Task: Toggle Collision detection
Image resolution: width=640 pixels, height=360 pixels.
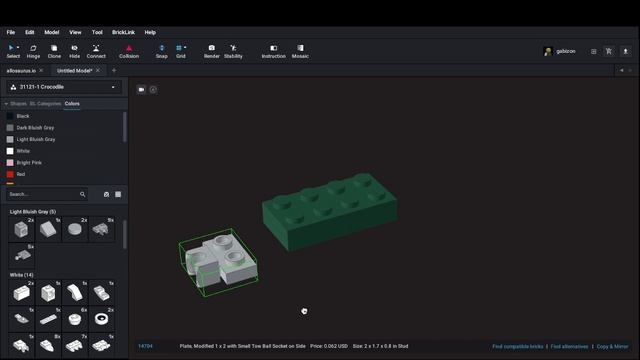Action: pyautogui.click(x=129, y=51)
